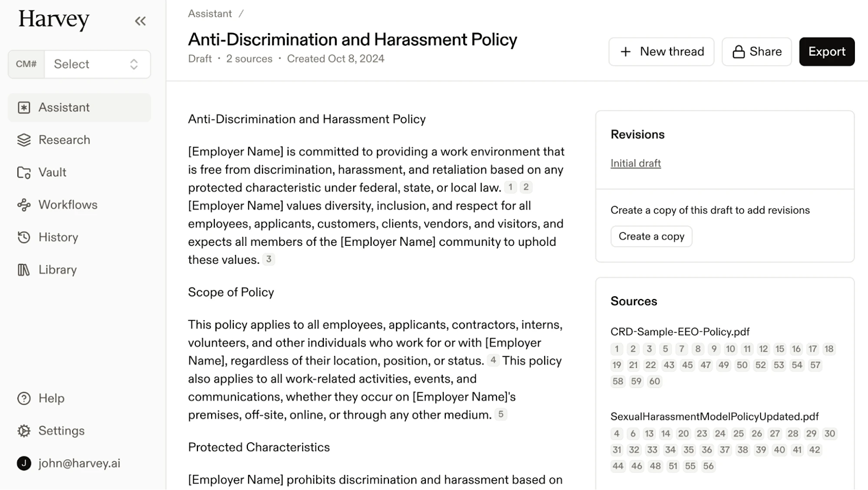Click the Library books icon
Image resolution: width=868 pixels, height=490 pixels.
[x=24, y=270]
